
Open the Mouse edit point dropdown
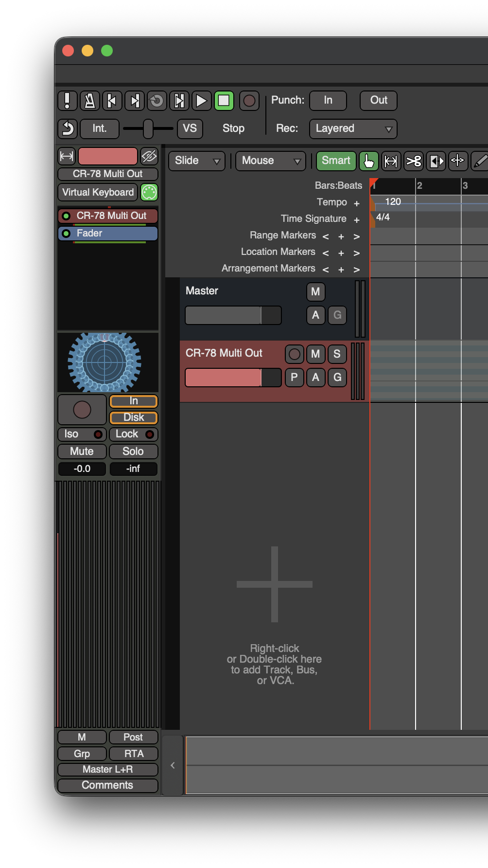click(x=270, y=161)
